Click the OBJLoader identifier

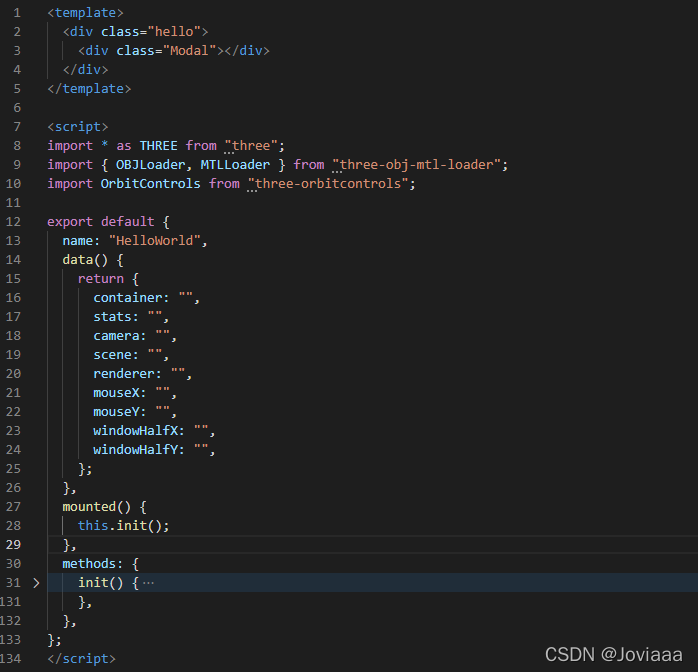150,165
